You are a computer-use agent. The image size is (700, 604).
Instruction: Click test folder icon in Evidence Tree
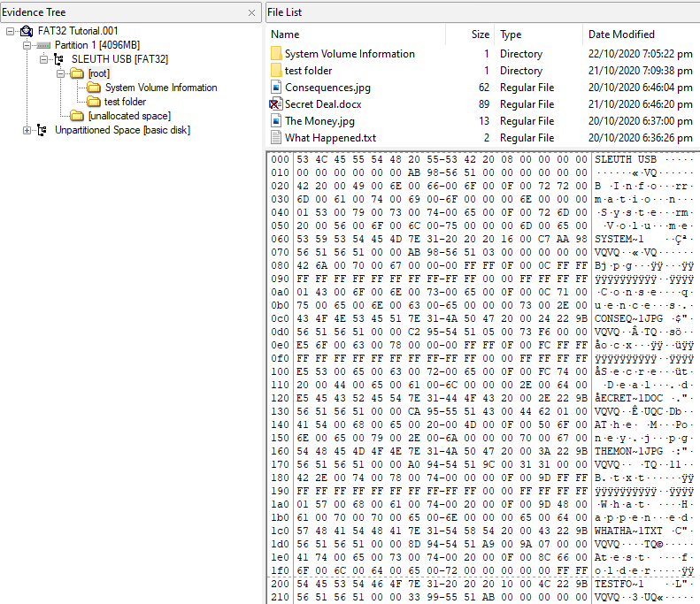tap(94, 102)
